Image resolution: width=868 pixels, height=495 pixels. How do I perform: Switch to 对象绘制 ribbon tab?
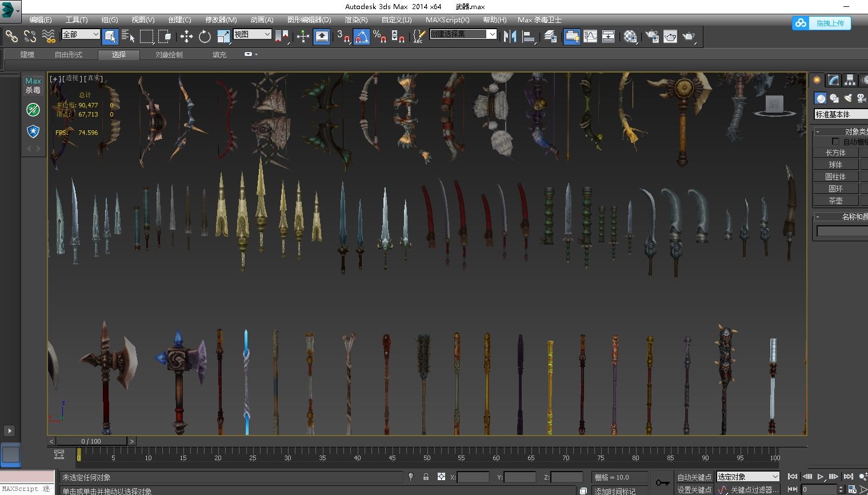[169, 54]
